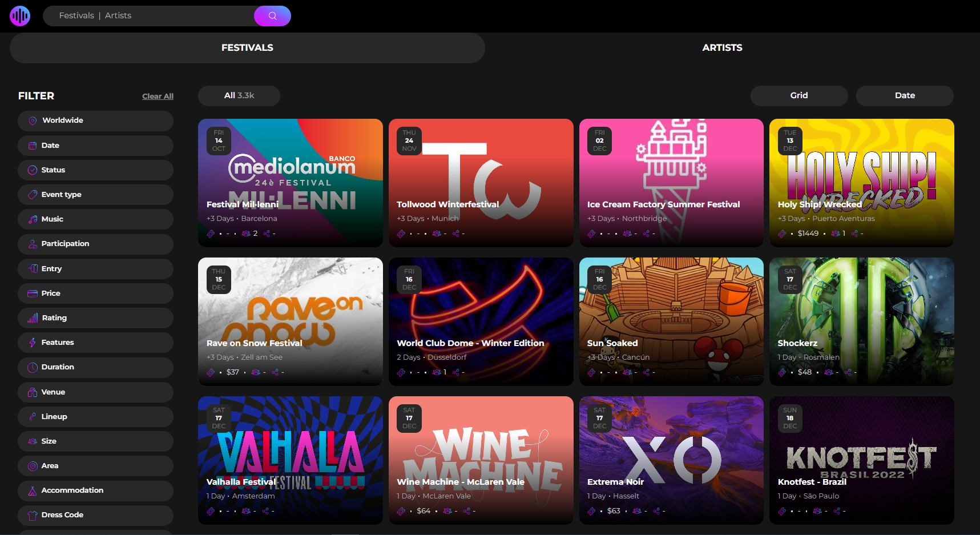Image resolution: width=980 pixels, height=535 pixels.
Task: Click ticket icon on Festival Mil·lenni card
Action: (x=211, y=234)
